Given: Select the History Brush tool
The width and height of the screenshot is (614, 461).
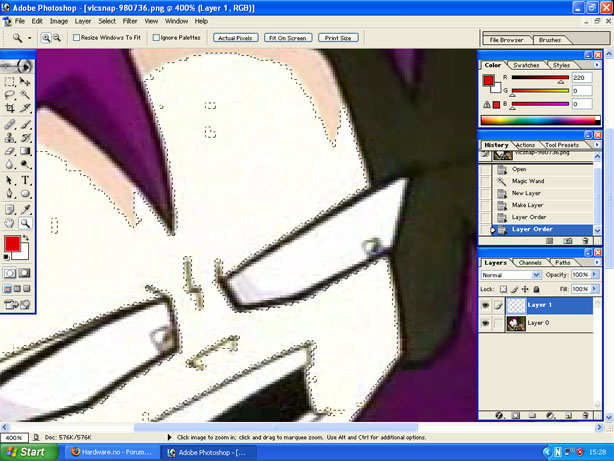Looking at the screenshot, I should pyautogui.click(x=25, y=137).
